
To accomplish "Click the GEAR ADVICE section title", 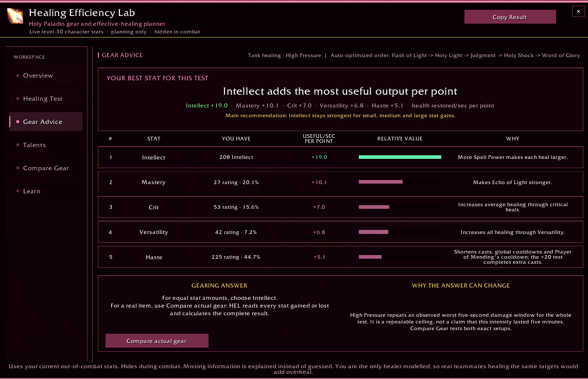I will pyautogui.click(x=122, y=55).
